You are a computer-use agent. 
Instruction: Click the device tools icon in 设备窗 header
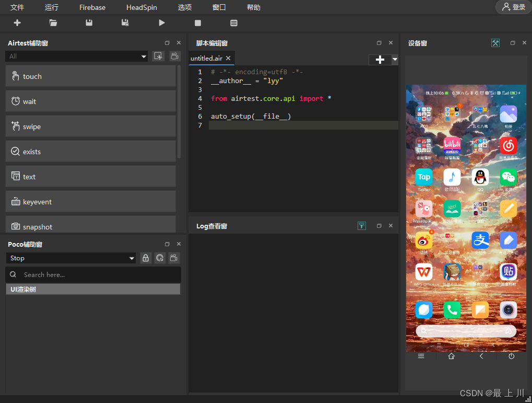coord(495,43)
